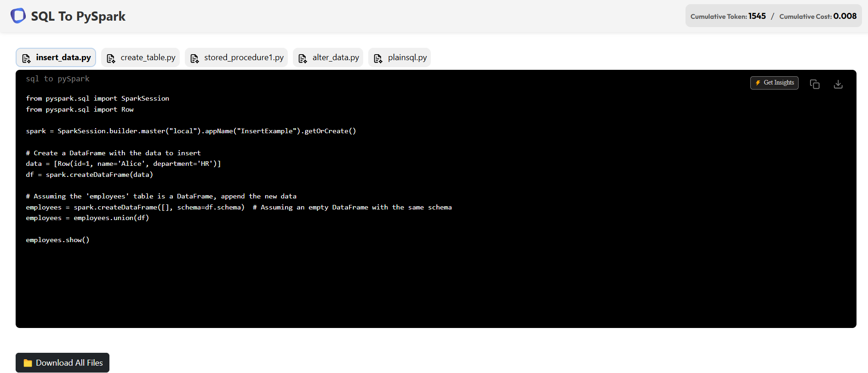Image resolution: width=868 pixels, height=373 pixels.
Task: Click the SparkSession.builder.master code line
Action: point(191,131)
